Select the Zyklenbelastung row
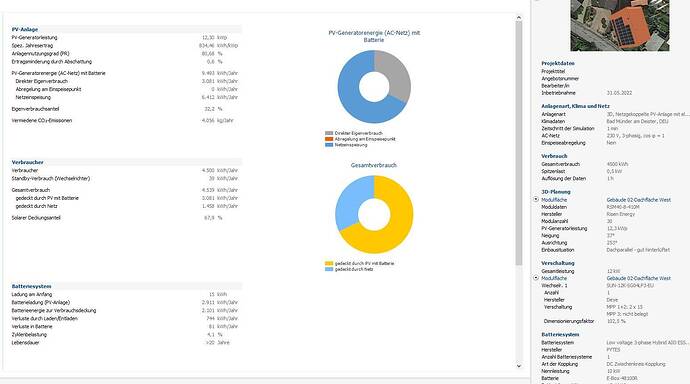The image size is (690, 384). click(125, 334)
